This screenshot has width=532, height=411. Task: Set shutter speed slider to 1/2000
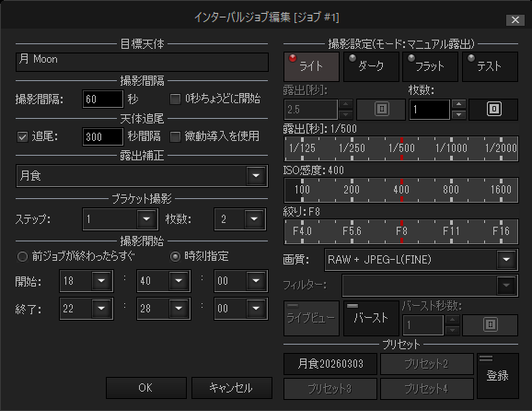(x=501, y=148)
